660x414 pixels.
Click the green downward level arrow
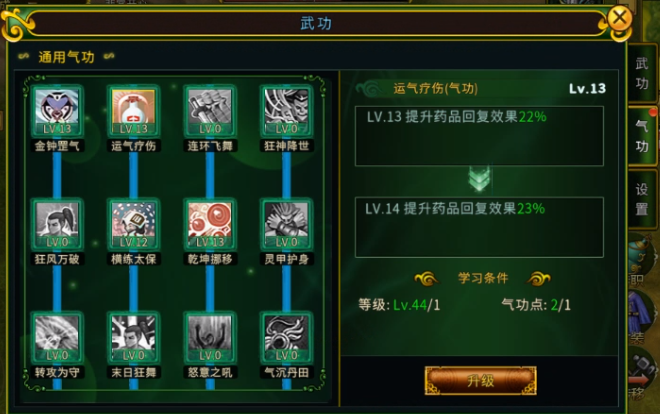point(479,180)
